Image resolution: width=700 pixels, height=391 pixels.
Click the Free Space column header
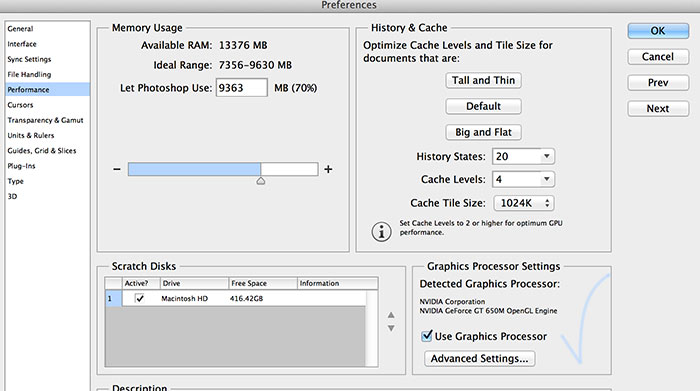point(263,283)
